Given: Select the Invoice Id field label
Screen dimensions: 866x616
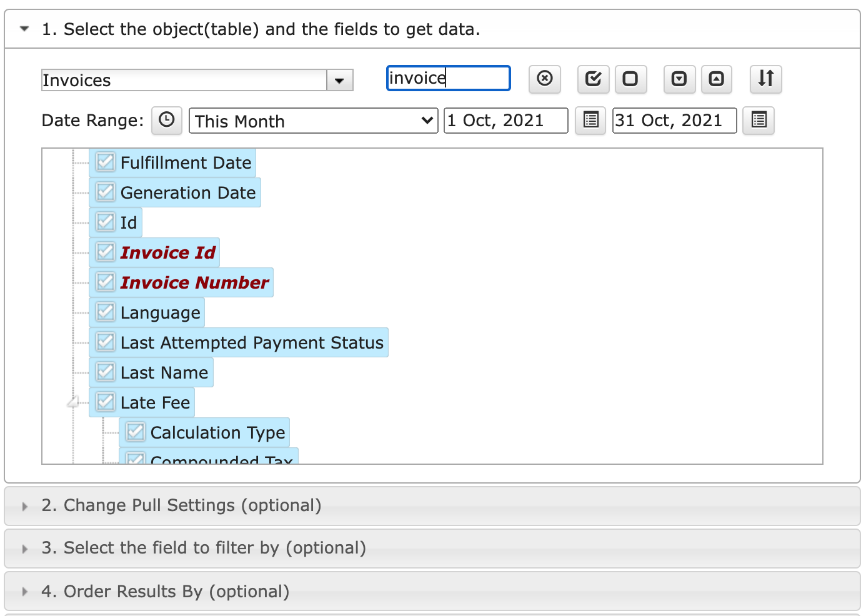Looking at the screenshot, I should pyautogui.click(x=167, y=252).
